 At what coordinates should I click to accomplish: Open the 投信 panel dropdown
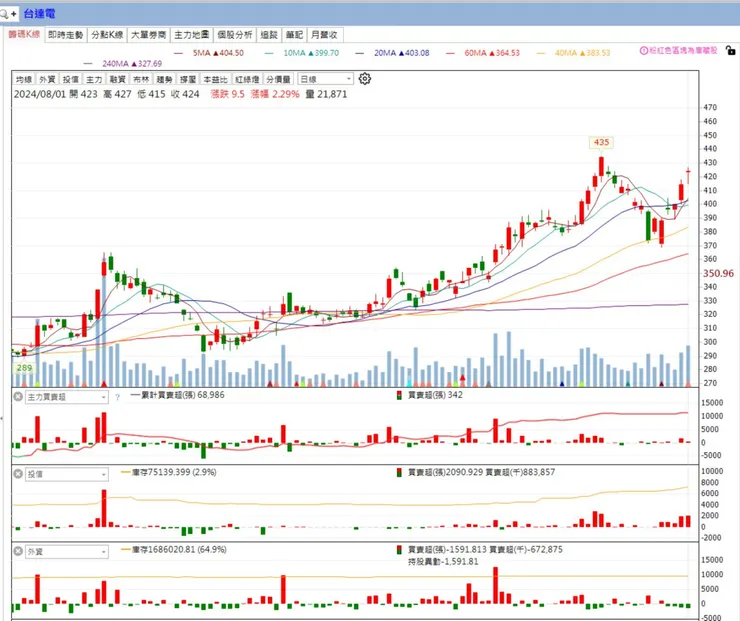click(x=67, y=474)
